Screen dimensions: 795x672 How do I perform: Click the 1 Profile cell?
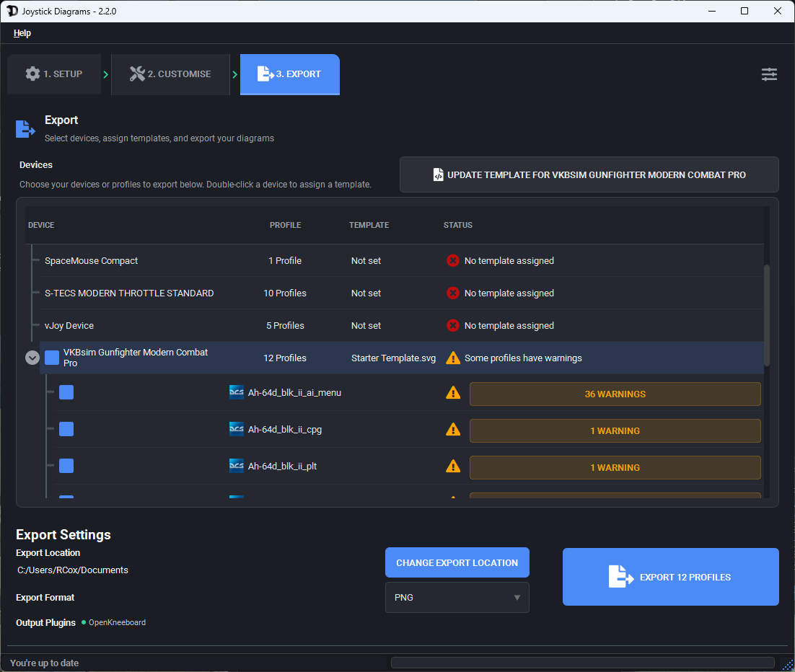[285, 260]
